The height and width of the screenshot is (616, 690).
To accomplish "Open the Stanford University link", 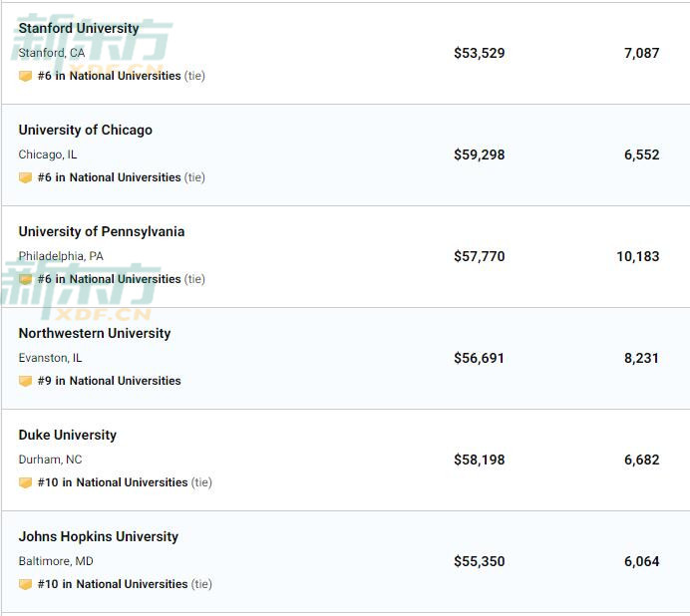I will coord(79,28).
